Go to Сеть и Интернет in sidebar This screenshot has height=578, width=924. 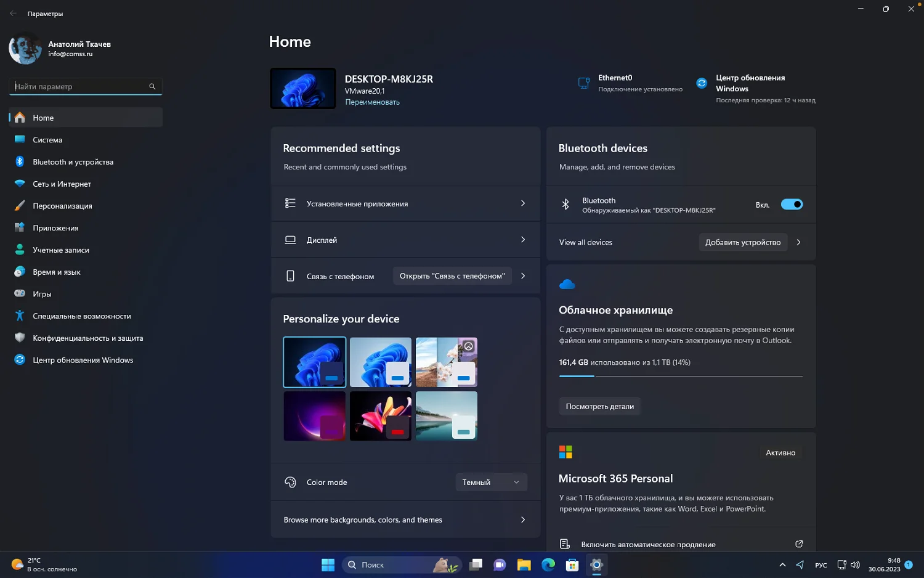click(x=62, y=184)
